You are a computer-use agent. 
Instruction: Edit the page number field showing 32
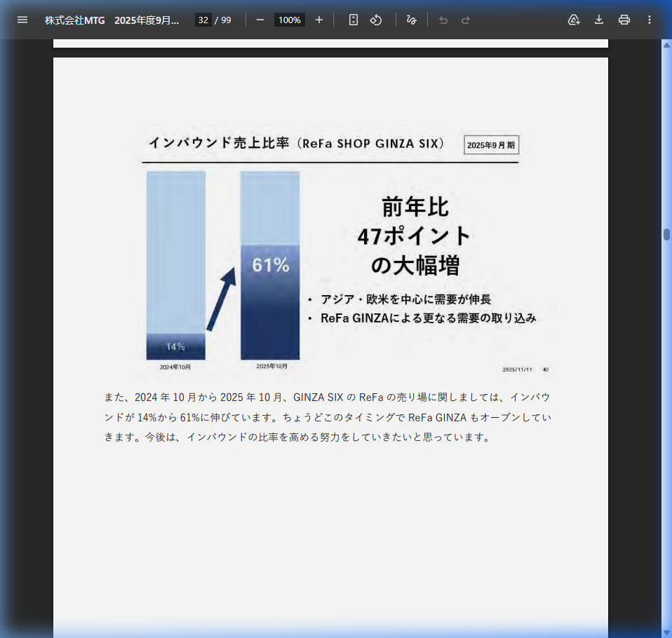203,20
